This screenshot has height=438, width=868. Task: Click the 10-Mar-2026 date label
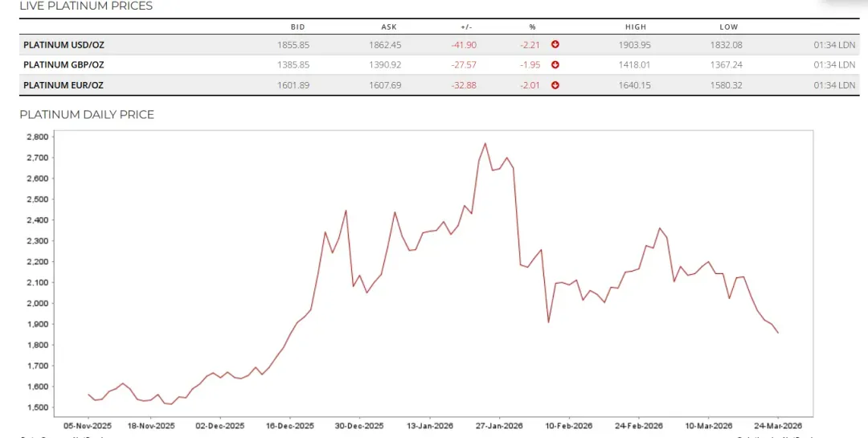point(709,426)
